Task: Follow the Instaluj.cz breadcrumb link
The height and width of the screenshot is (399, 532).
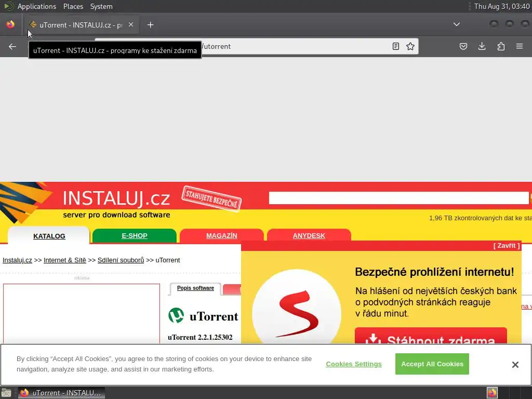Action: point(17,260)
